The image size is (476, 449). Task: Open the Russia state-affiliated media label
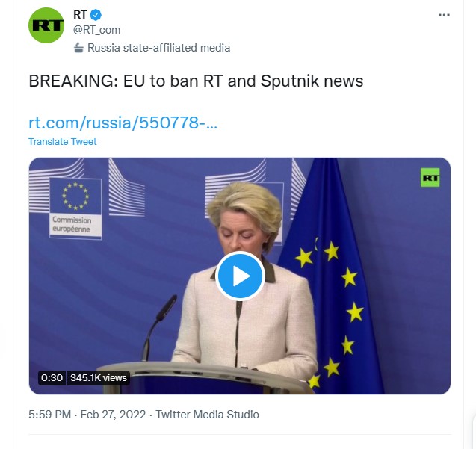158,48
